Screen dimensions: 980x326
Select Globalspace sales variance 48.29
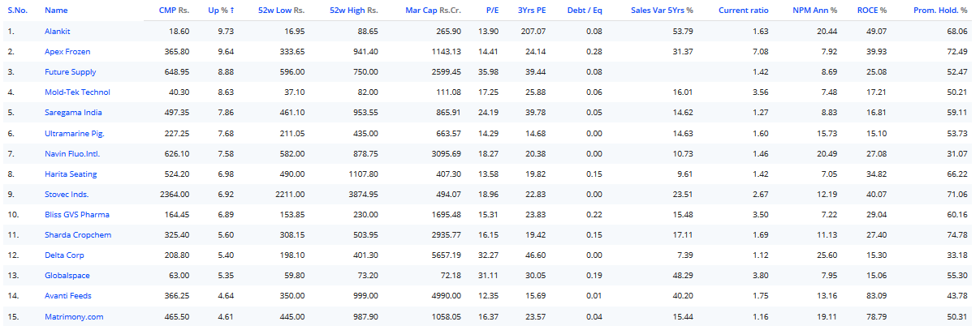tap(683, 276)
